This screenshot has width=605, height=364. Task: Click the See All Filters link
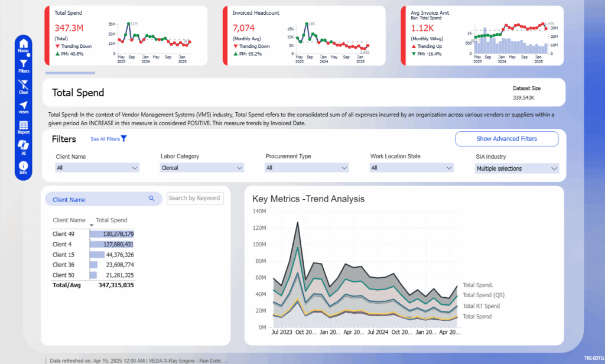pyautogui.click(x=108, y=139)
